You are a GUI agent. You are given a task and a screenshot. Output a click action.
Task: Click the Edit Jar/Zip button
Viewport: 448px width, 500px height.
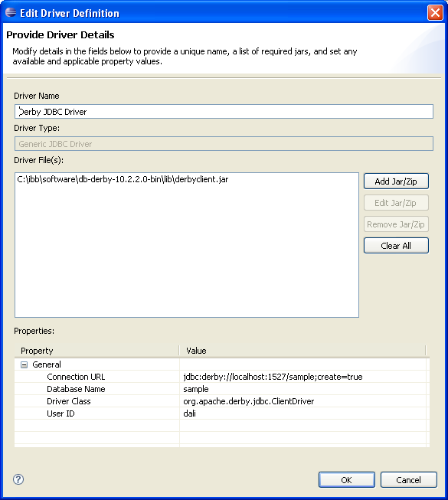coord(396,203)
